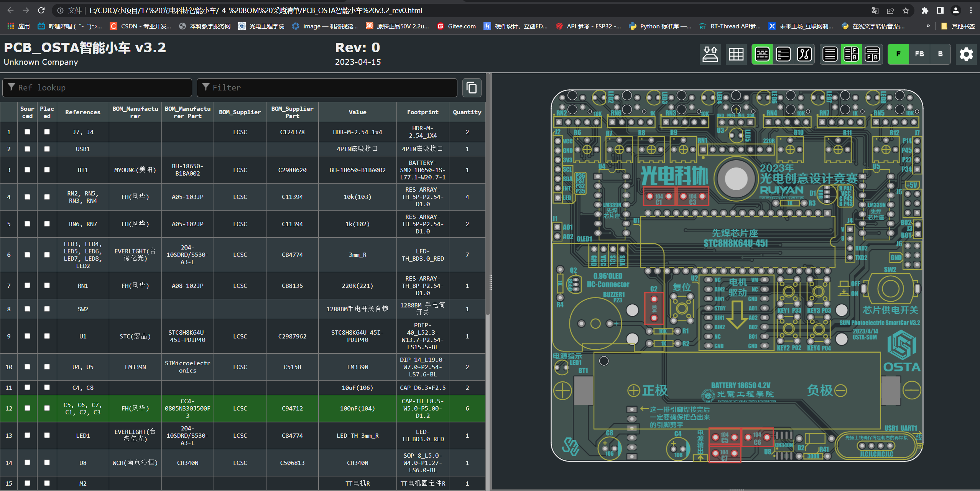
Task: Tick Sourced checkbox for BT1 row
Action: (27, 169)
